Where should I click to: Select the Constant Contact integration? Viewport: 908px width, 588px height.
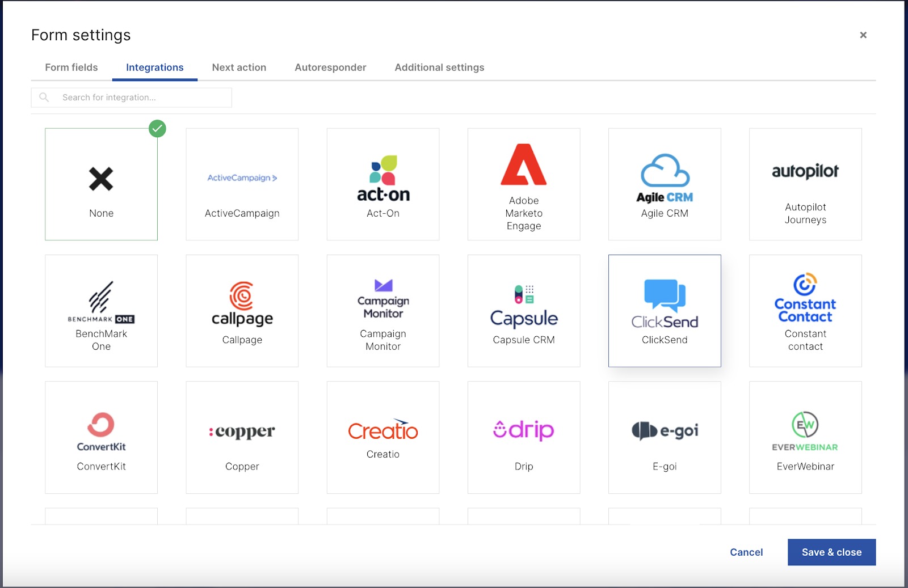(805, 311)
